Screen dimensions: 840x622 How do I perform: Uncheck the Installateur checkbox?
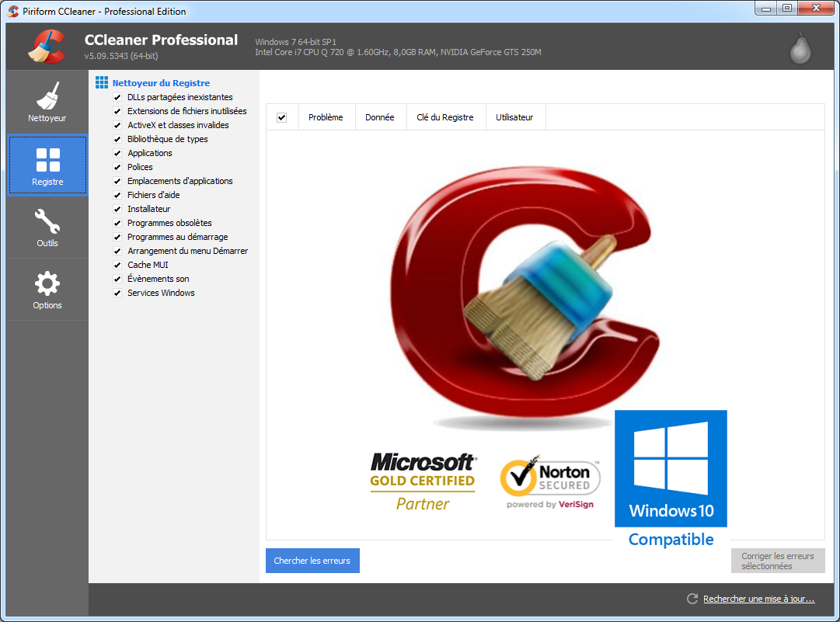(117, 209)
